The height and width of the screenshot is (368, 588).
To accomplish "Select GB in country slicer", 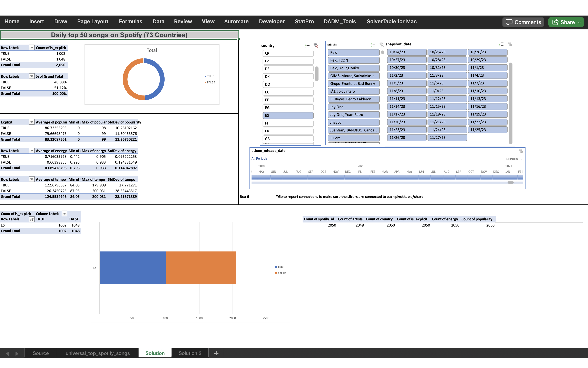I will coord(288,139).
